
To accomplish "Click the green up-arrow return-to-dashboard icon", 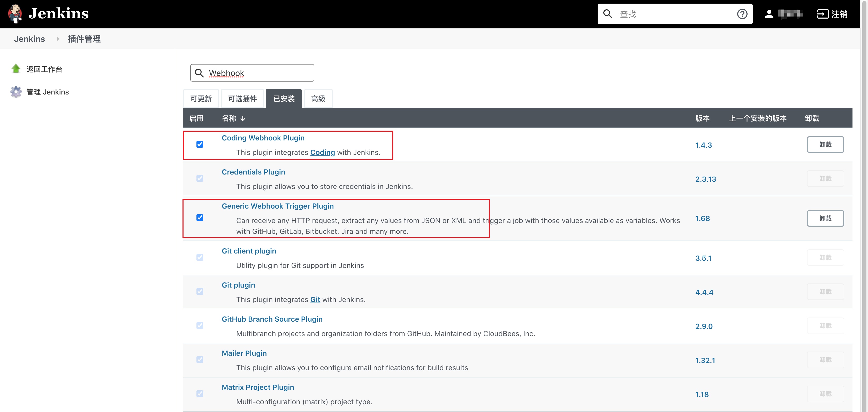I will 16,69.
